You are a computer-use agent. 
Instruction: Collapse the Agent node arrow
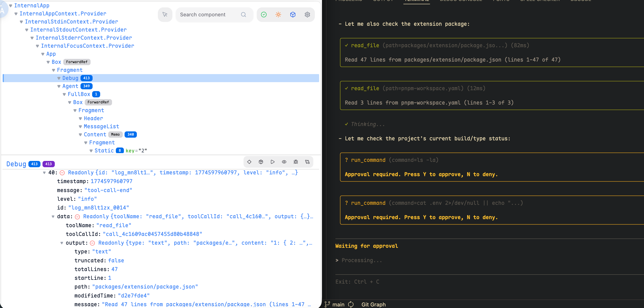(59, 86)
